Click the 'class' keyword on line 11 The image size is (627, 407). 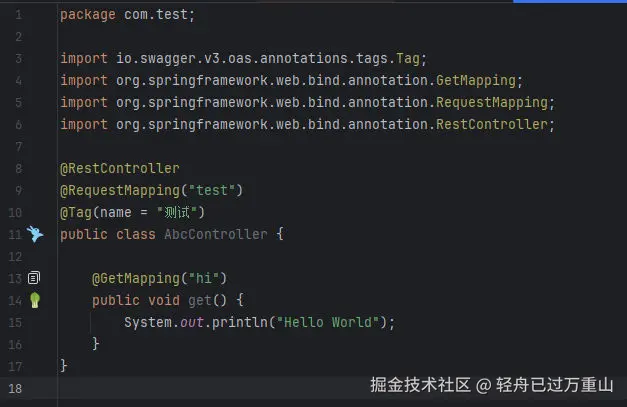coord(136,234)
